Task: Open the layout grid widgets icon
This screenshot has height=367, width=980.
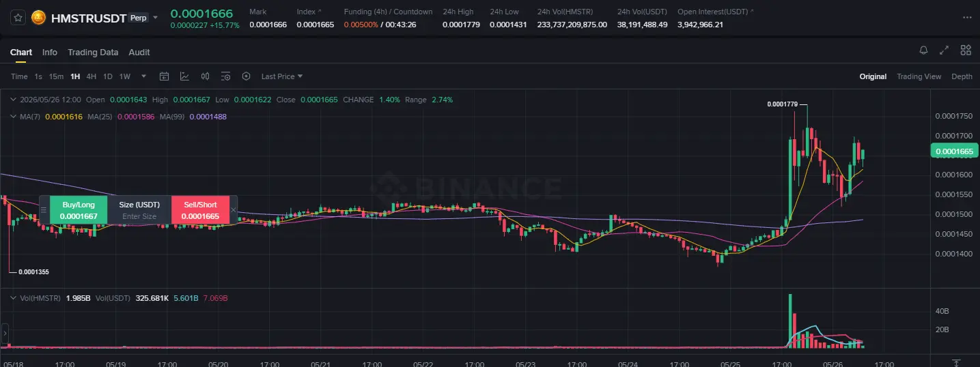Action: (x=966, y=50)
